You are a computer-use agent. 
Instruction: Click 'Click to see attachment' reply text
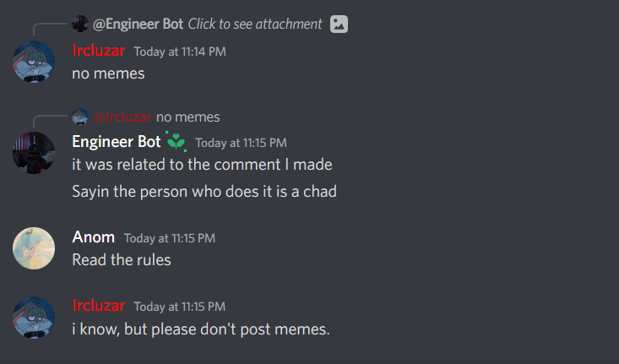[x=255, y=24]
